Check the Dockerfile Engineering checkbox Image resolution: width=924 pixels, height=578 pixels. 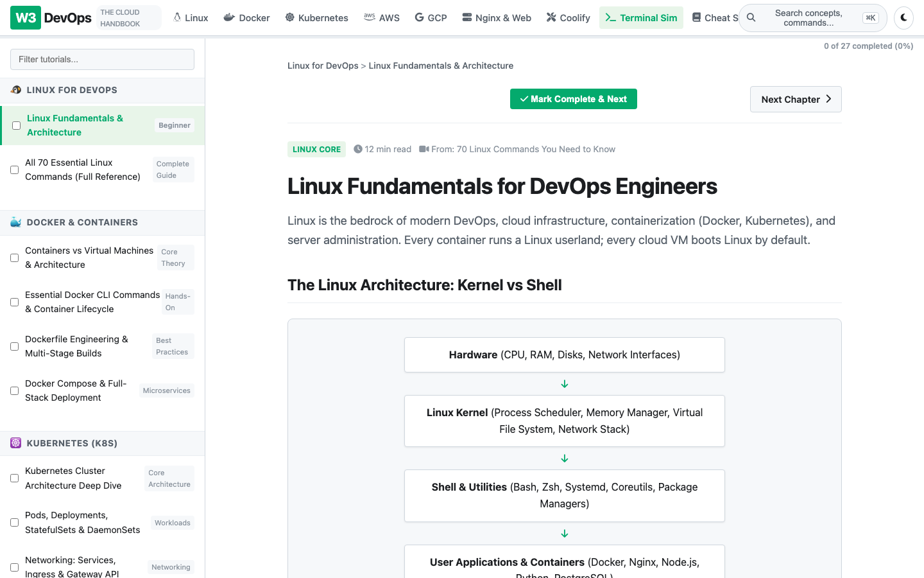point(14,346)
